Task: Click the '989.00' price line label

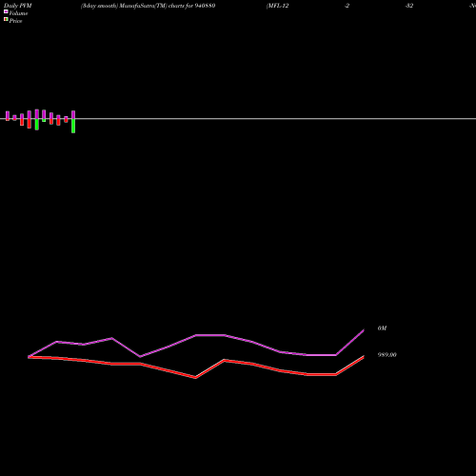Action: pyautogui.click(x=387, y=355)
